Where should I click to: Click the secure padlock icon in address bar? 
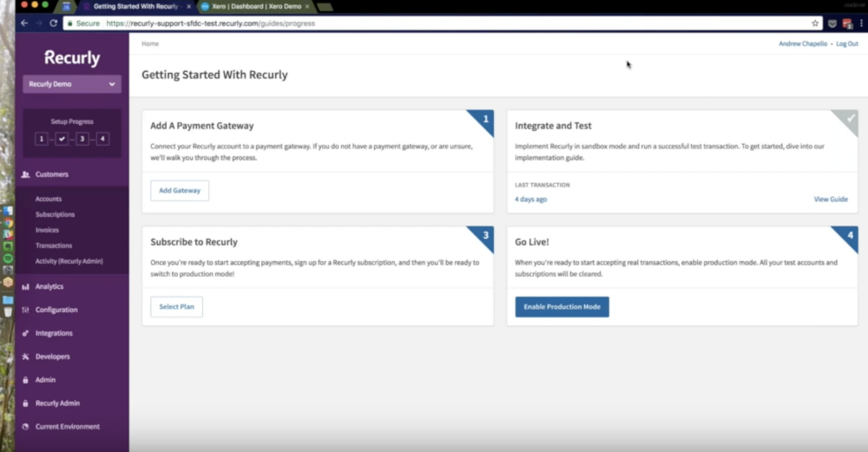[70, 23]
